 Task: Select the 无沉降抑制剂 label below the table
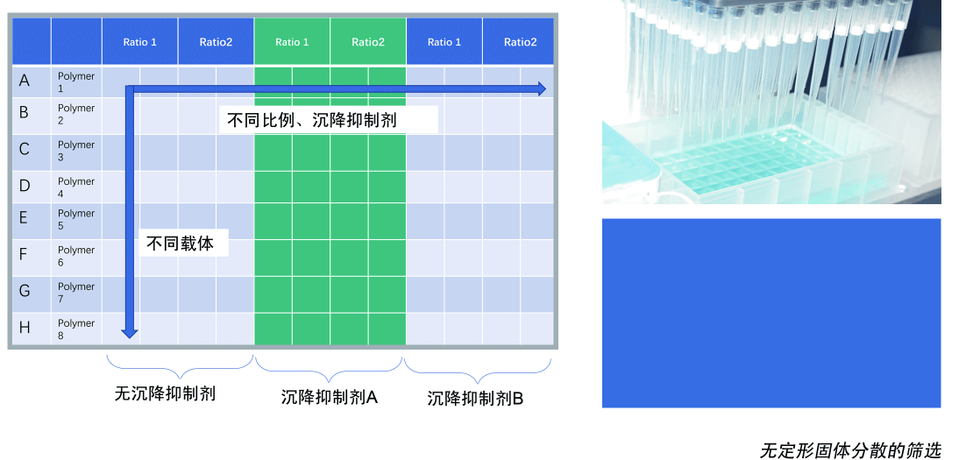165,393
